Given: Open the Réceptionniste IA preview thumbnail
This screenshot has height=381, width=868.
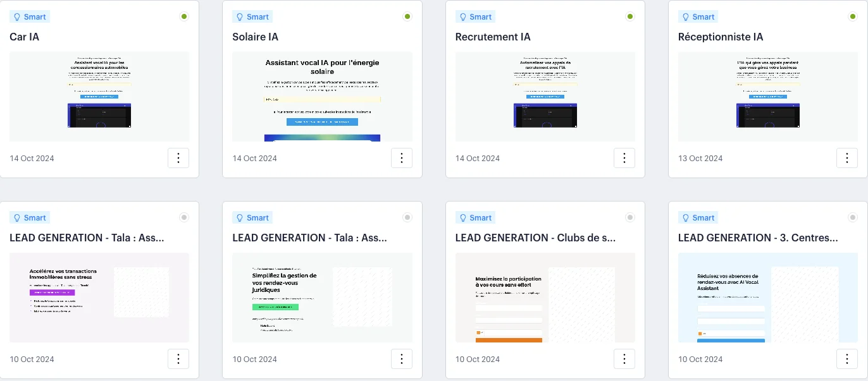Looking at the screenshot, I should tap(768, 96).
